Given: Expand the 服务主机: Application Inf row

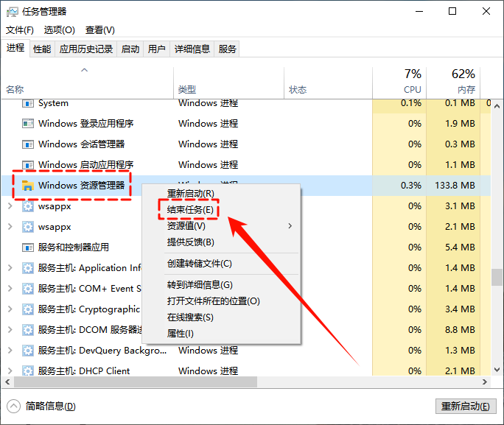Looking at the screenshot, I should tap(10, 268).
